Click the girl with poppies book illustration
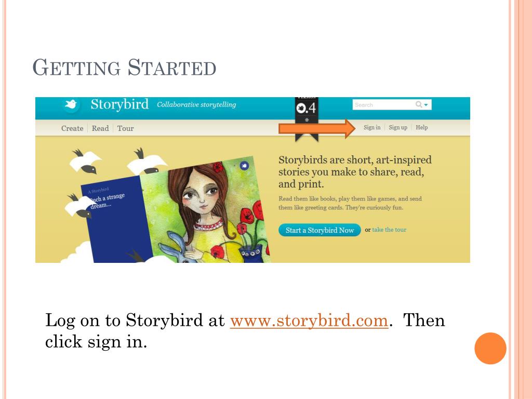This screenshot has width=532, height=399. point(205,211)
